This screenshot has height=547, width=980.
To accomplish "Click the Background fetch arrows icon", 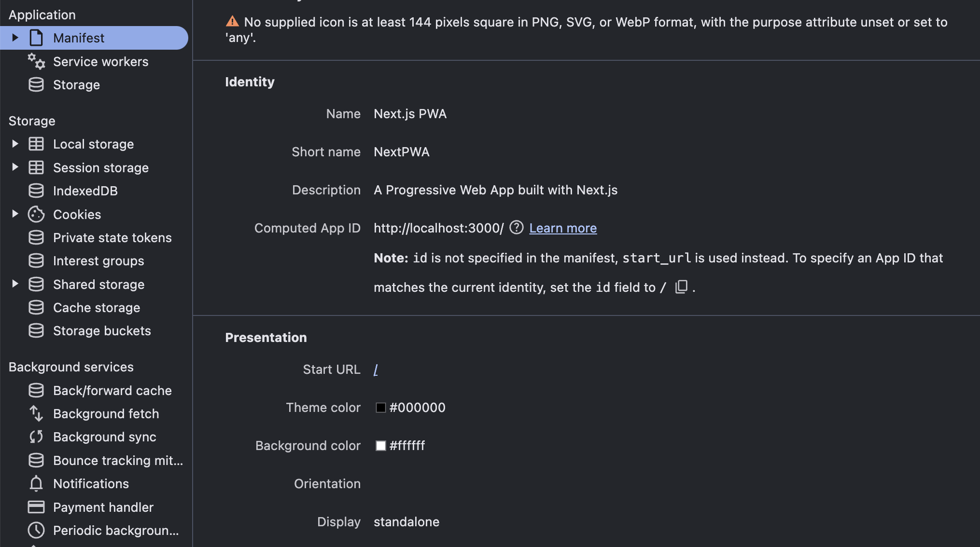I will point(36,413).
